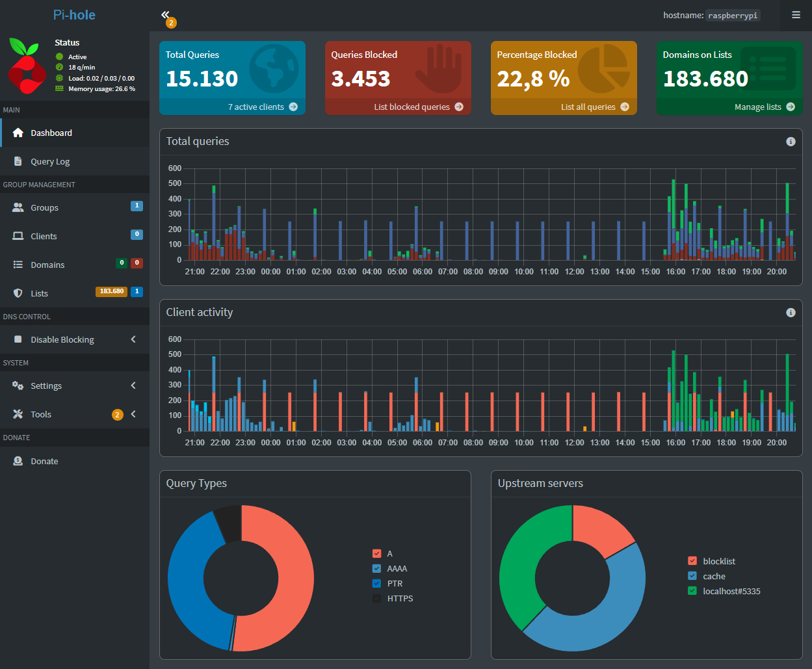Click the Client activity info icon
The image size is (812, 669).
(791, 313)
